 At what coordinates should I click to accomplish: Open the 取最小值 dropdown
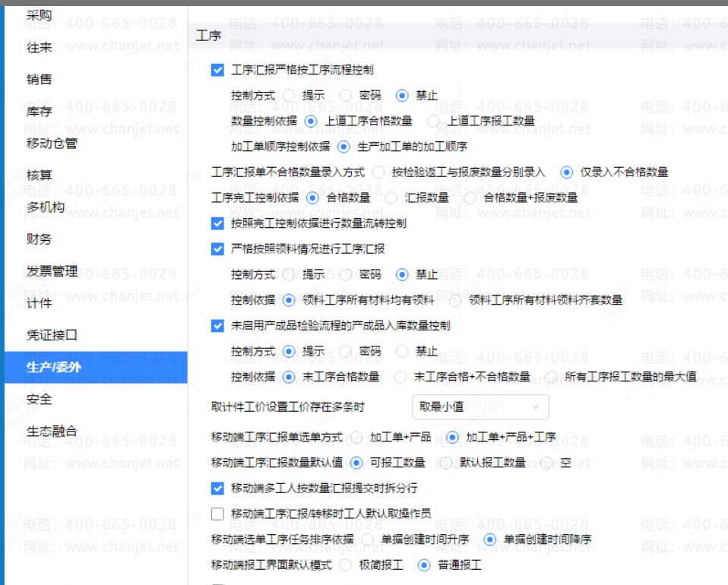480,407
